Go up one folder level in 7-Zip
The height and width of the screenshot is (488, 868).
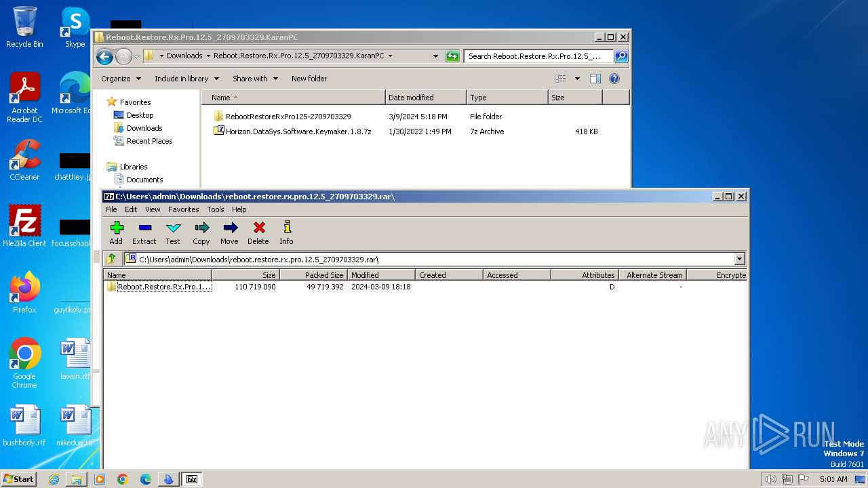[111, 259]
